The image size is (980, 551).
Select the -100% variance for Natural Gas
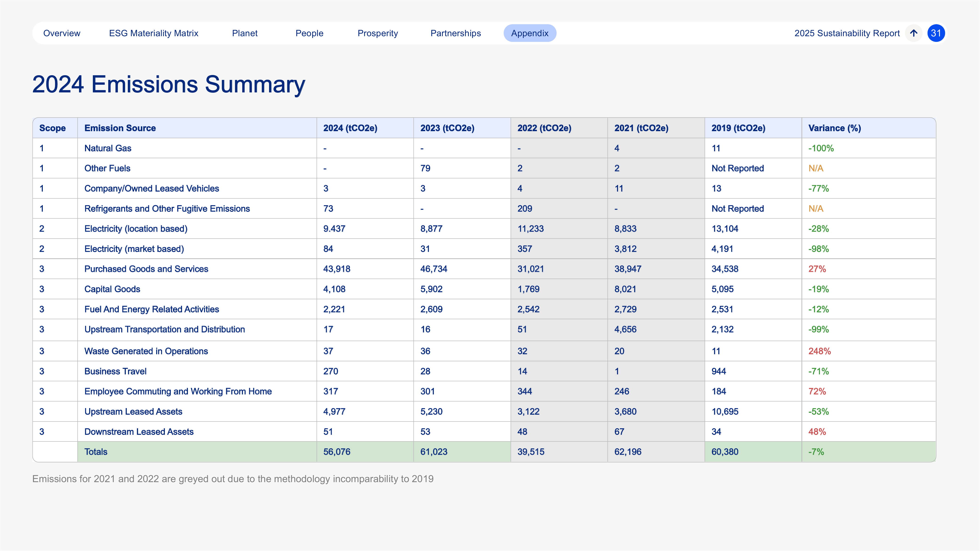tap(821, 148)
